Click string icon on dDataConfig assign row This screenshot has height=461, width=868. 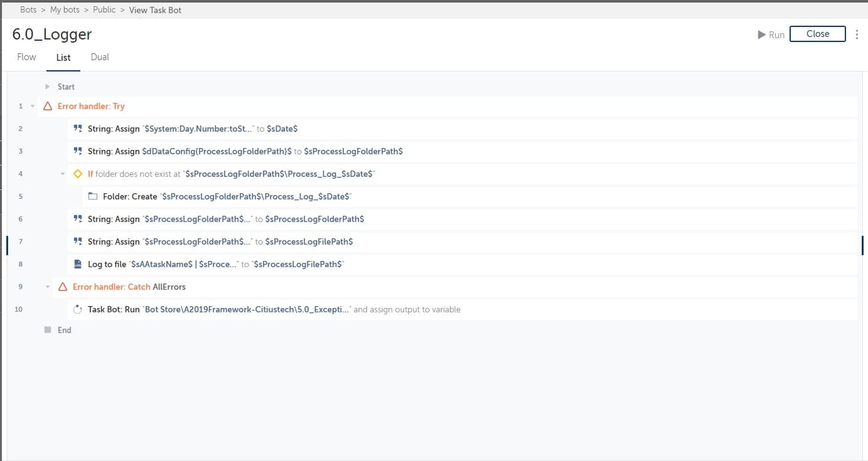(78, 151)
